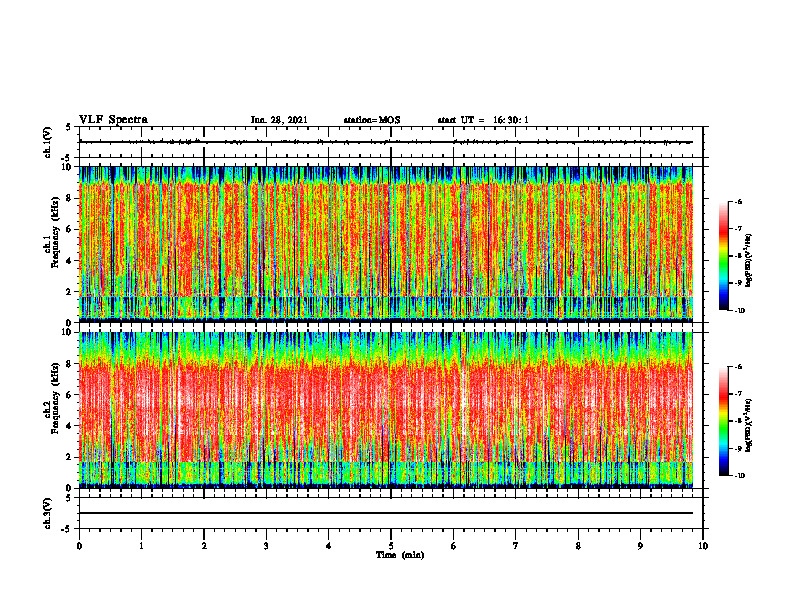Click the "station=MOS" header label

pyautogui.click(x=372, y=120)
